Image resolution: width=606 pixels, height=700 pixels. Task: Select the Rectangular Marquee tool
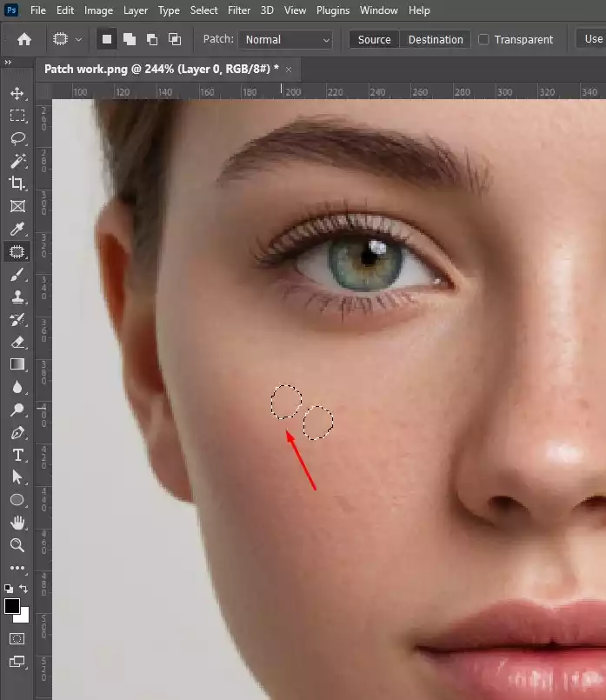[17, 116]
